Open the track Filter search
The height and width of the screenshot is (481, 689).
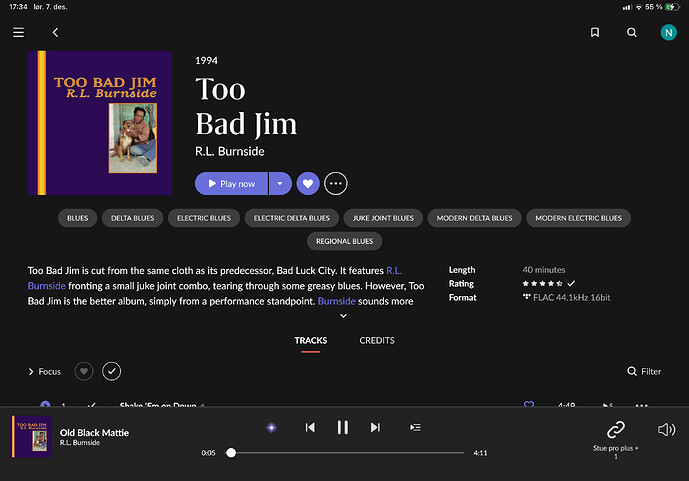pos(644,372)
